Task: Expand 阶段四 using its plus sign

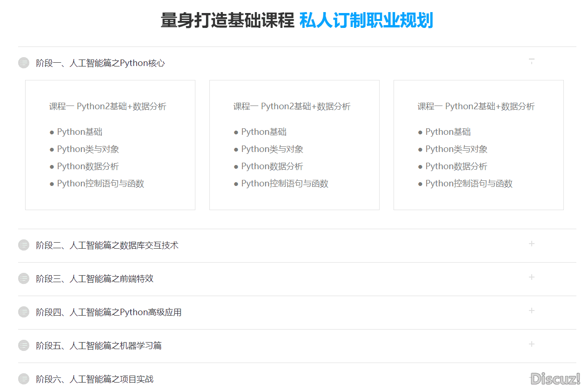Action: [532, 311]
